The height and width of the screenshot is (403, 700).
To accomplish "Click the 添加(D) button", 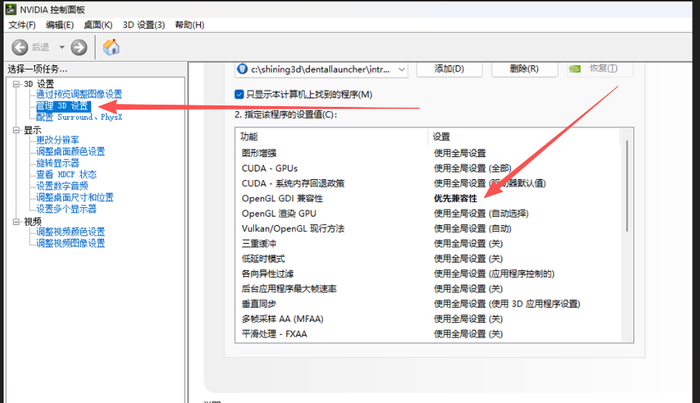I will click(x=449, y=69).
